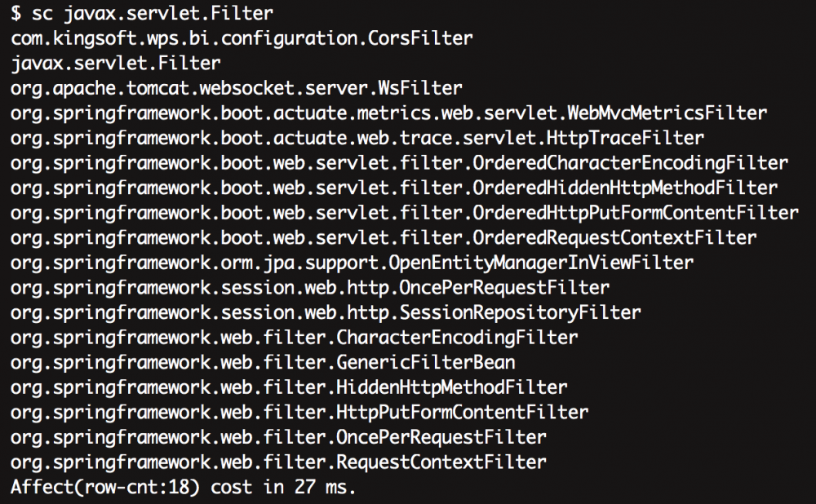Select the OpenEntityManagerInViewFilter line
The height and width of the screenshot is (504, 816).
(x=352, y=263)
